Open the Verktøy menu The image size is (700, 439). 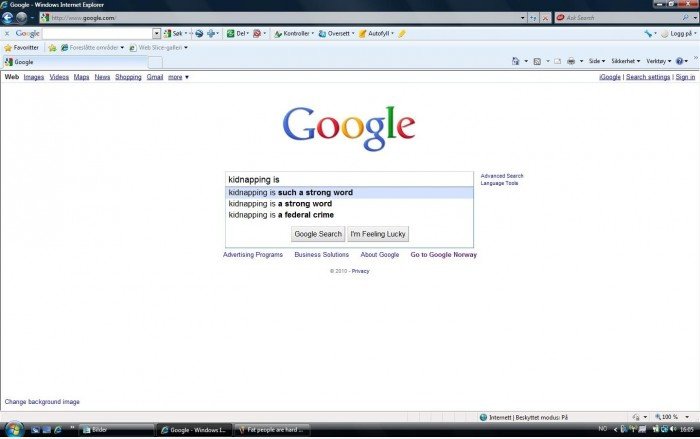point(658,61)
